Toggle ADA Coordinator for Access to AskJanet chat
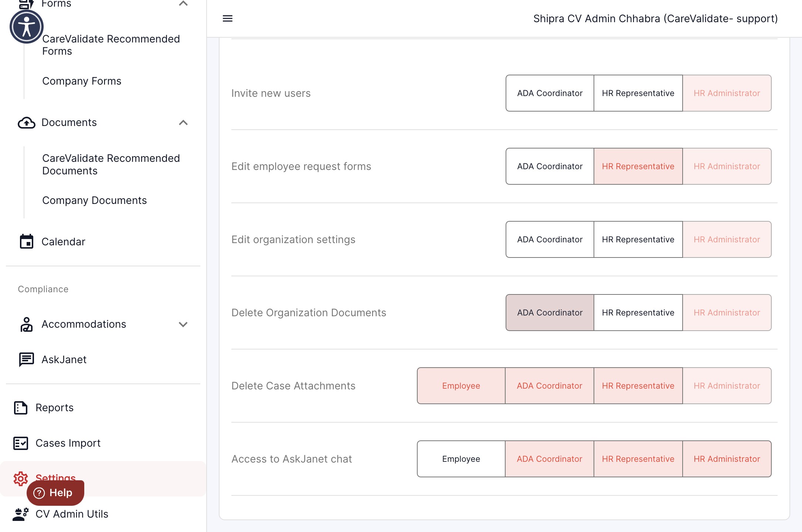802x532 pixels. 550,459
